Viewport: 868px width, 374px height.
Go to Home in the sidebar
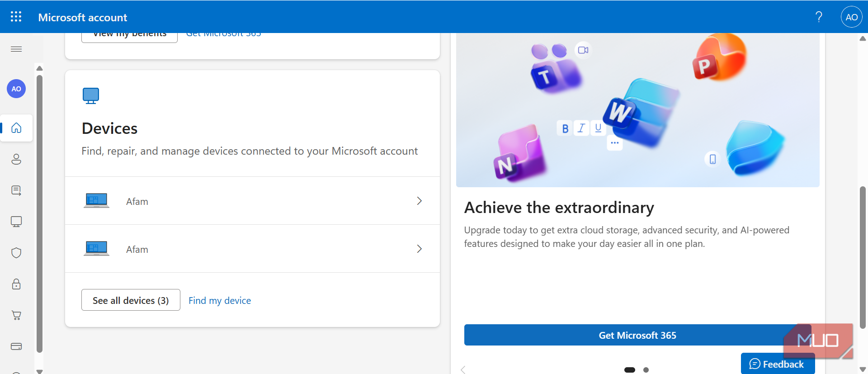[x=16, y=128]
